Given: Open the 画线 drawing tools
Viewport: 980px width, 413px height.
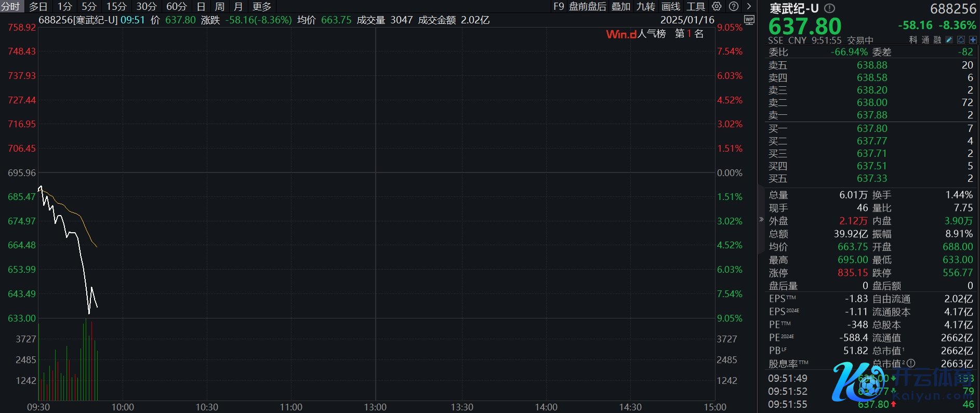Looking at the screenshot, I should coord(670,6).
